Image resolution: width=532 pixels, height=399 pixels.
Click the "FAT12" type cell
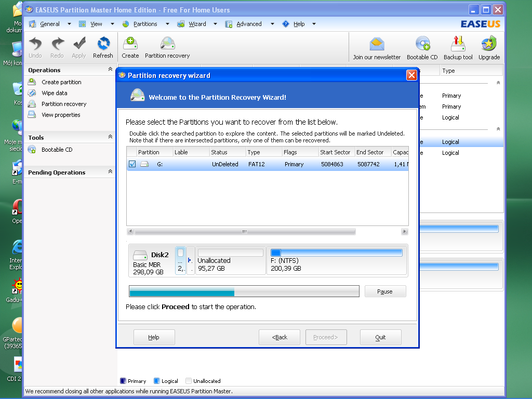257,164
